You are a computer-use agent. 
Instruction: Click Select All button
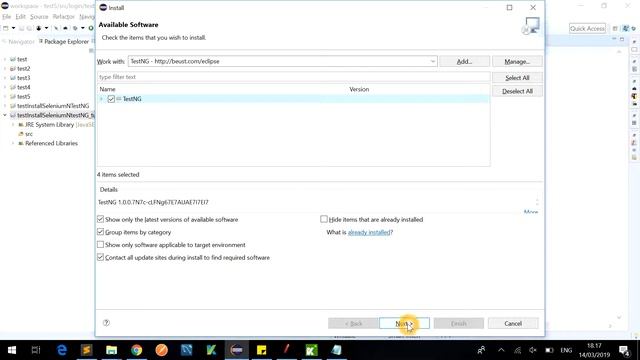(x=517, y=78)
